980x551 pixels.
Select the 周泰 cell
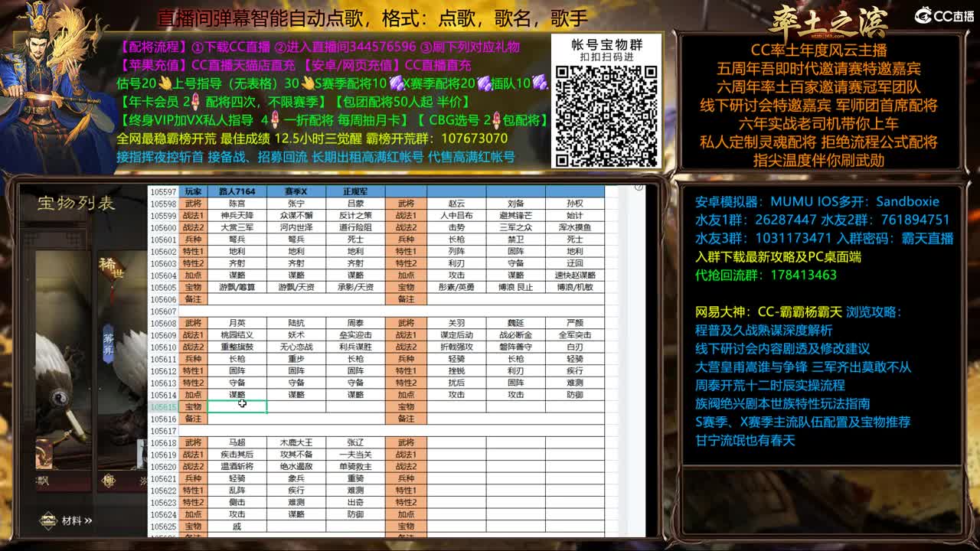coord(355,323)
